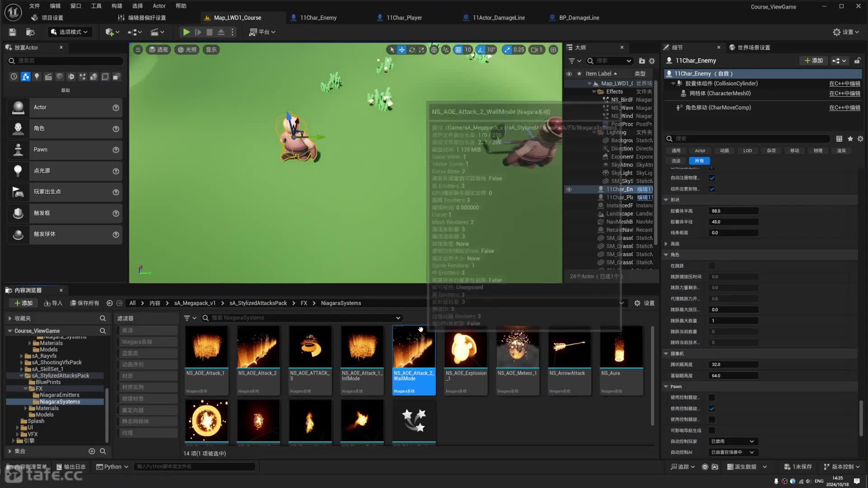
Task: Click the 显示 show flags button
Action: pos(211,50)
